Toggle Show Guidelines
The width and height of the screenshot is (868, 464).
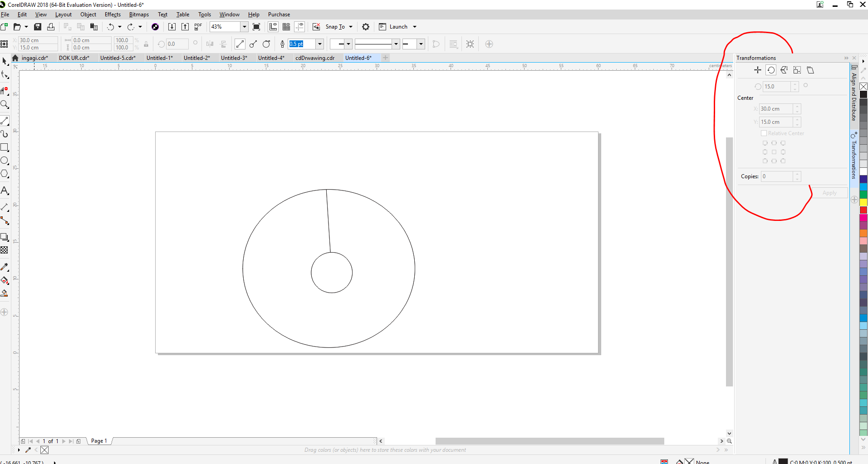pos(299,27)
